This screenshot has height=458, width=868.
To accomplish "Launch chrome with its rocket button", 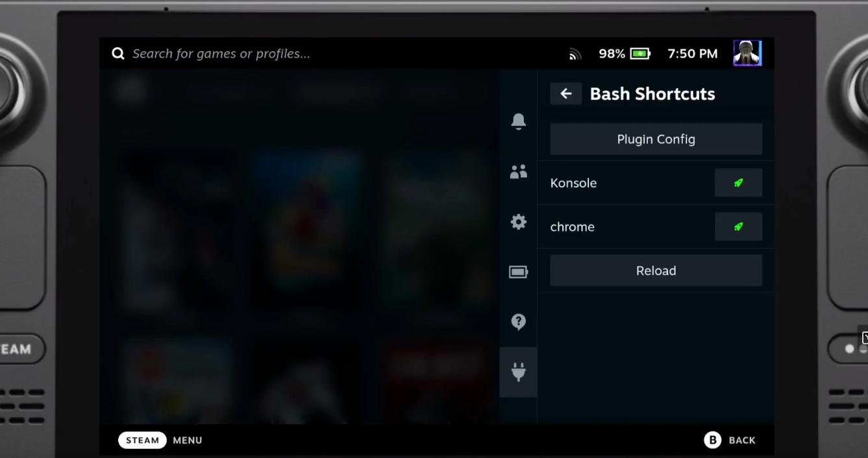I will click(x=738, y=226).
